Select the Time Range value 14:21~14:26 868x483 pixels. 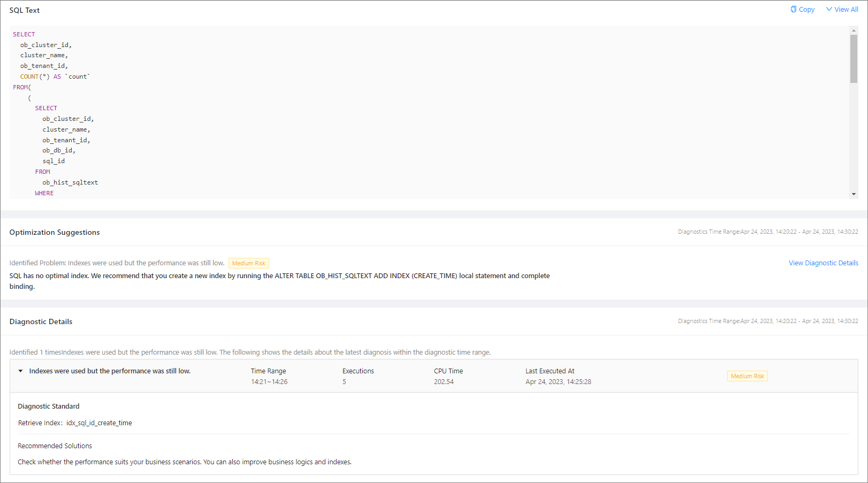(x=269, y=382)
